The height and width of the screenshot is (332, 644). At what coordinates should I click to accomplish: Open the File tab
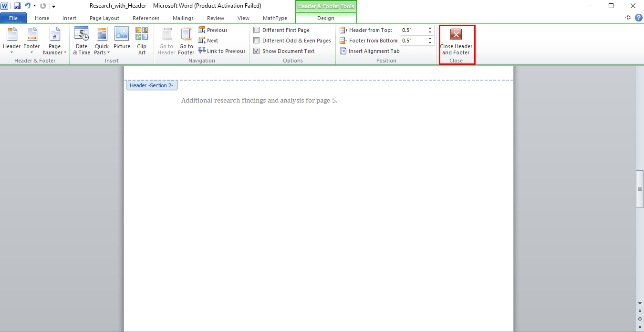[x=13, y=18]
